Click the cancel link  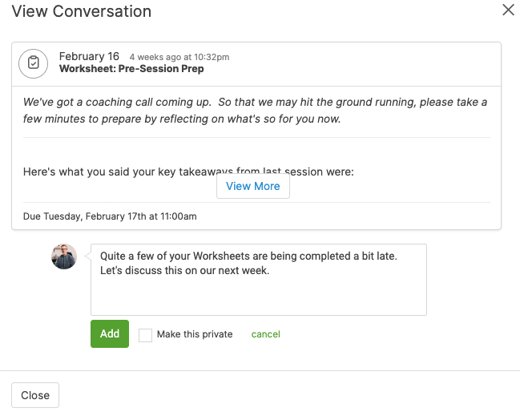click(x=265, y=334)
